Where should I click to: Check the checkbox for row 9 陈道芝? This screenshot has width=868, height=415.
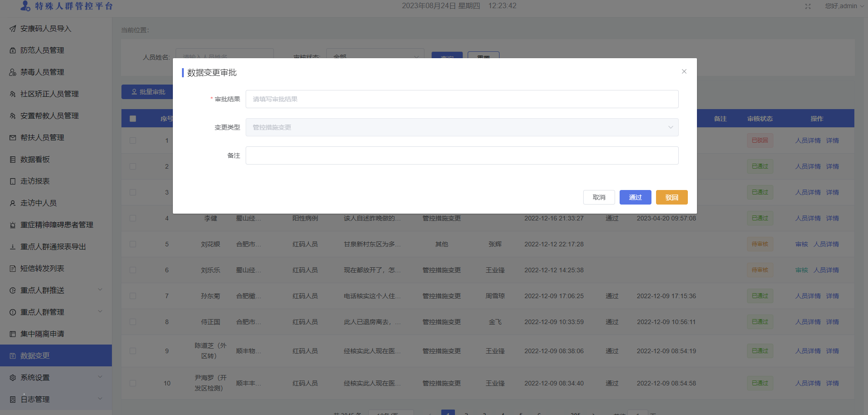click(x=133, y=351)
